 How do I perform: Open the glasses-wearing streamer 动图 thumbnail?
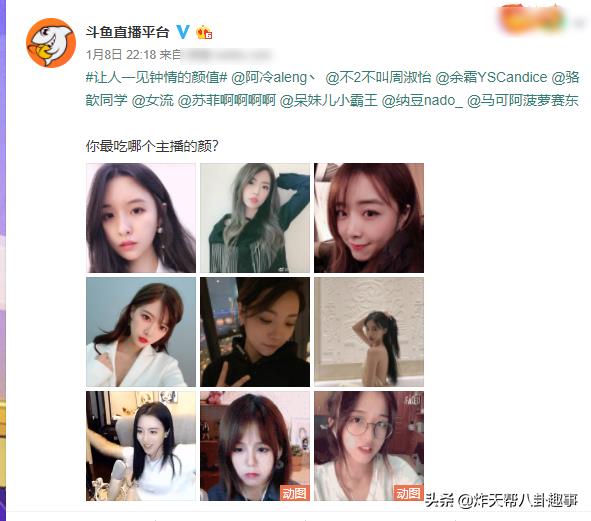coord(369,446)
